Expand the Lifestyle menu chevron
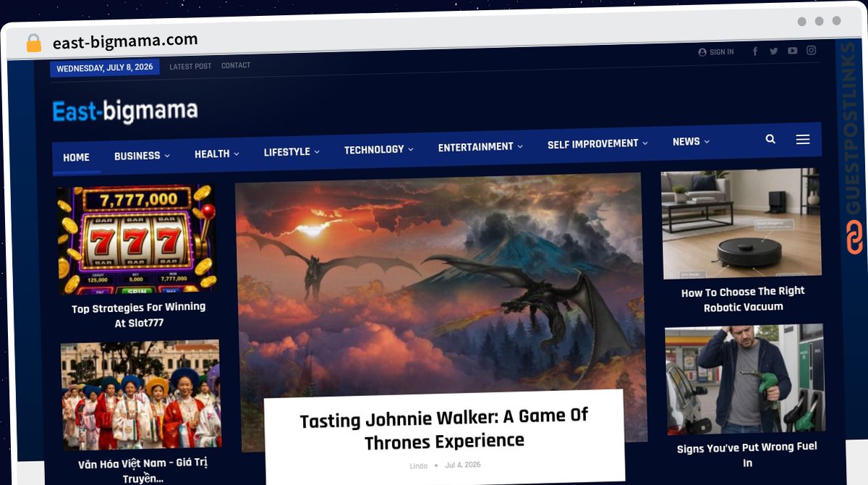 pyautogui.click(x=317, y=151)
